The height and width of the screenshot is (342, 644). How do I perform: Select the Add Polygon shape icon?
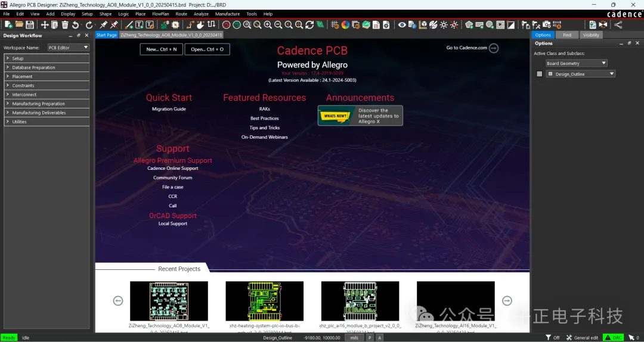click(469, 24)
